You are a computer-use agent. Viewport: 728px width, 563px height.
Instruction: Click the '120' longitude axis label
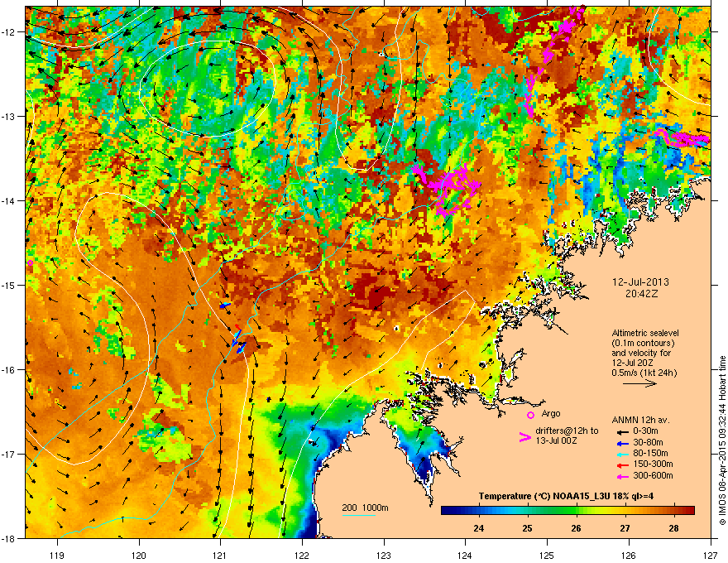point(139,555)
